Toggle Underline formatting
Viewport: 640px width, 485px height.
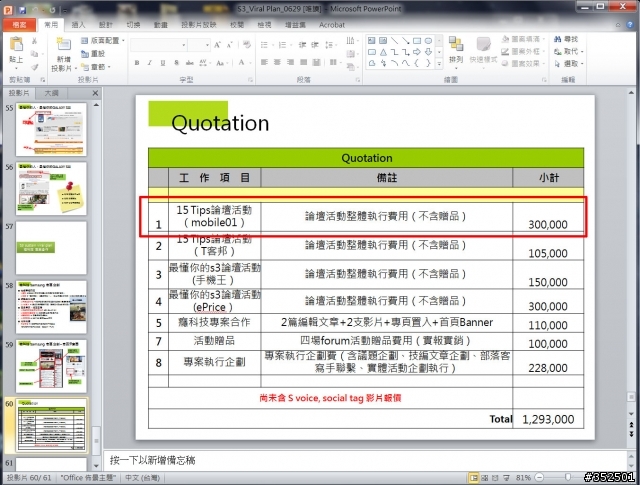click(163, 62)
